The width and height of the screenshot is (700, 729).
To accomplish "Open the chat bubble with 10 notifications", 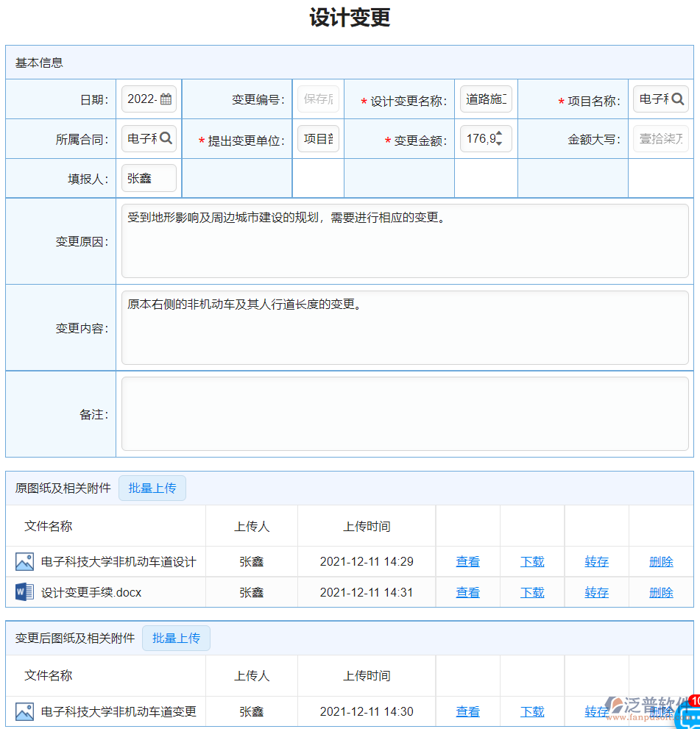I will 690,719.
